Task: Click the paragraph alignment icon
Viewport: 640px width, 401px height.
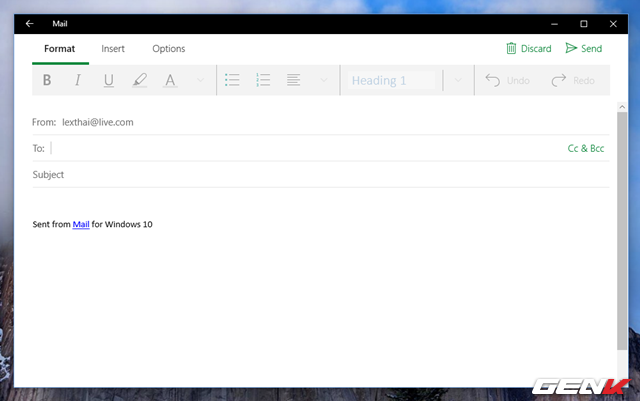Action: (x=294, y=80)
